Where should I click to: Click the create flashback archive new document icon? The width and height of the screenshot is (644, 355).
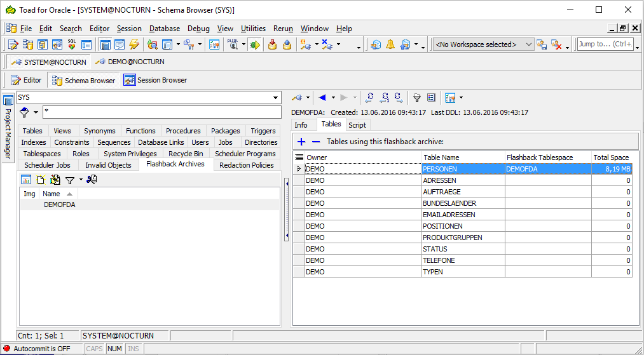(40, 180)
